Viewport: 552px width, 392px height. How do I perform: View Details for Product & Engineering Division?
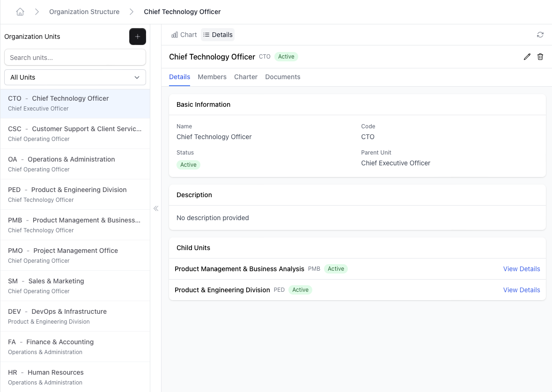coord(521,290)
